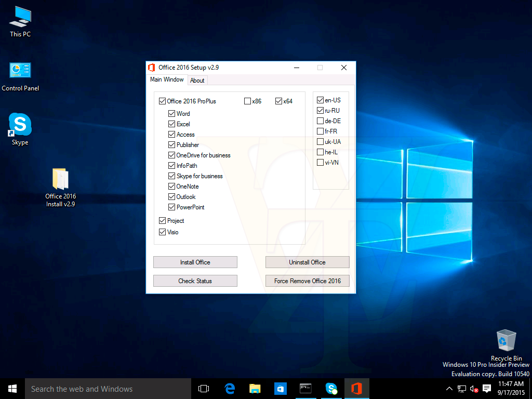Viewport: 532px width, 399px height.
Task: Open the Store from taskbar
Action: pyautogui.click(x=280, y=389)
